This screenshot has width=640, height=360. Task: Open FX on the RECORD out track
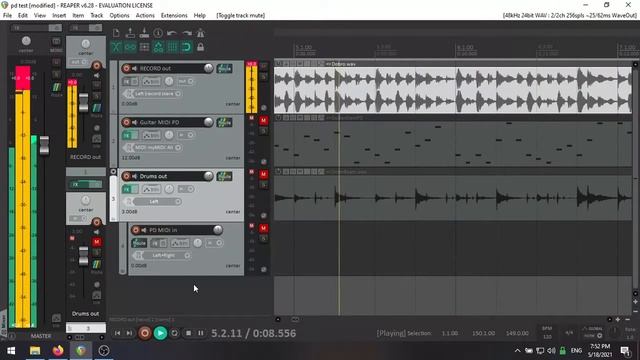(x=127, y=81)
